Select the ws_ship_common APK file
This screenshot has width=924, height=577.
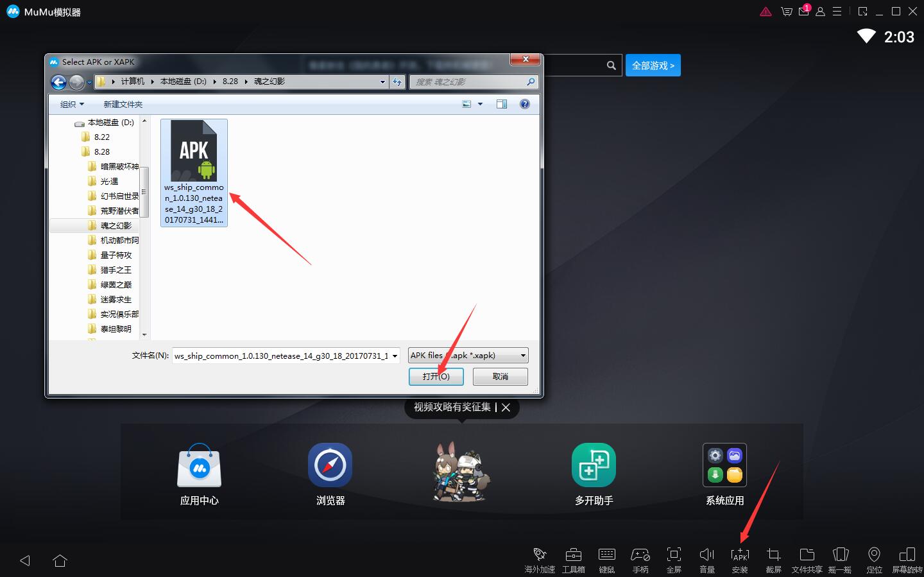point(194,173)
